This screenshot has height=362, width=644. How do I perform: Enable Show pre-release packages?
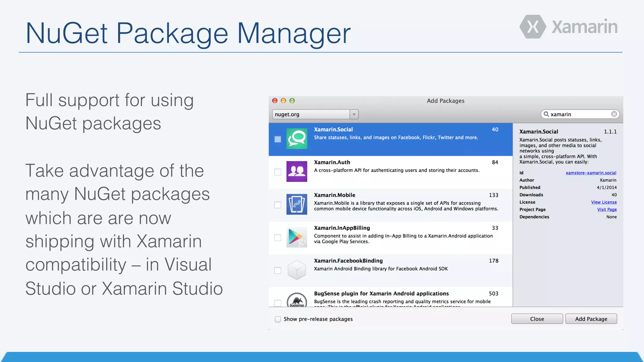coord(278,319)
